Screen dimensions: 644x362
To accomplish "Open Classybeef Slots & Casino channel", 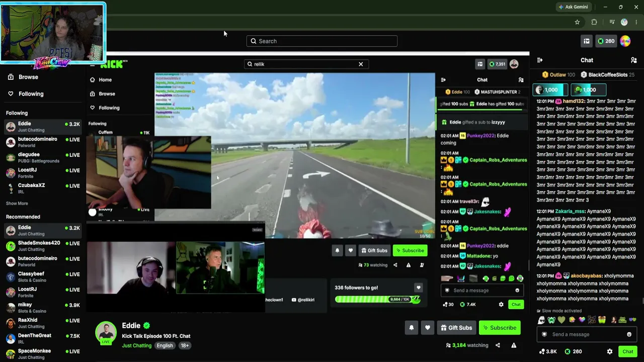I will (x=43, y=277).
